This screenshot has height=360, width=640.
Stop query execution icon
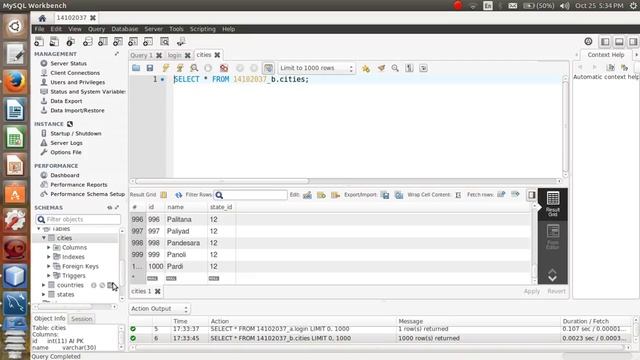point(208,68)
